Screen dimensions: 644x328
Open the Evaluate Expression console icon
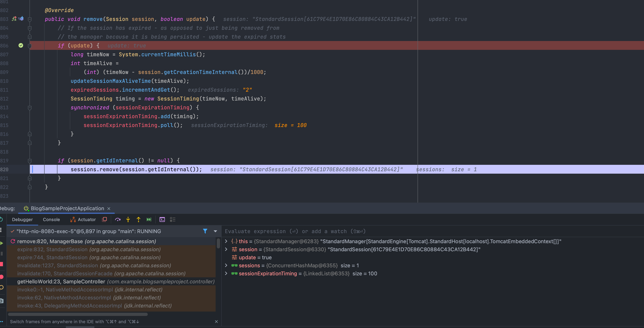[x=162, y=220]
